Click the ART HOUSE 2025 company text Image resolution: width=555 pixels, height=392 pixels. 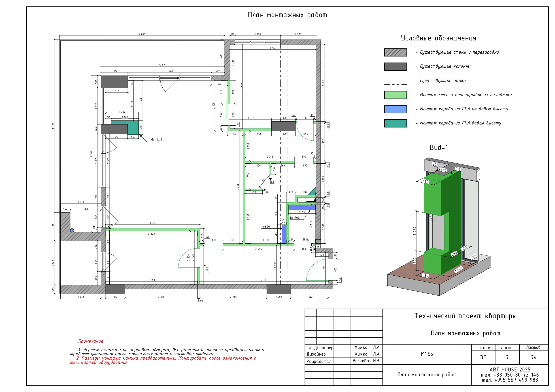(x=510, y=370)
